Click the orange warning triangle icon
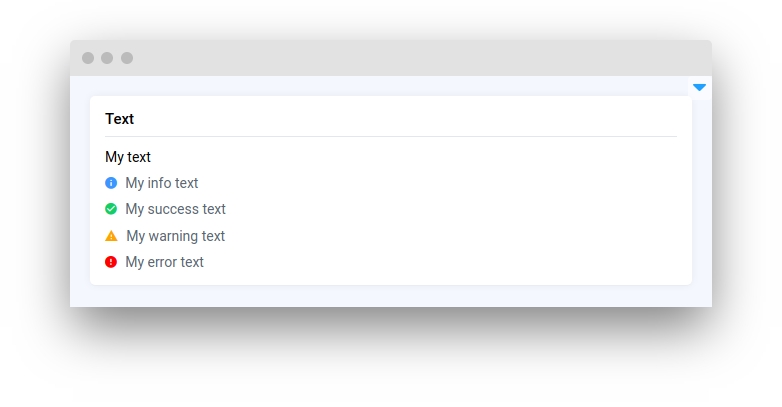 point(111,236)
